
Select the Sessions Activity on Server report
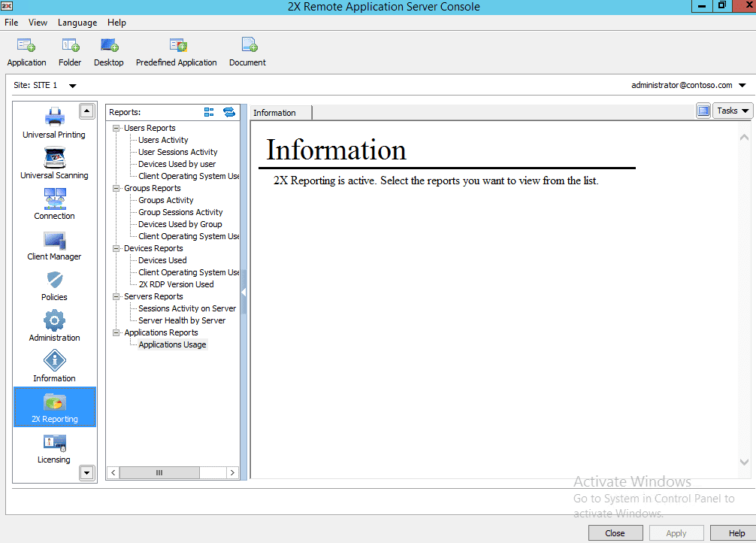[x=187, y=308]
